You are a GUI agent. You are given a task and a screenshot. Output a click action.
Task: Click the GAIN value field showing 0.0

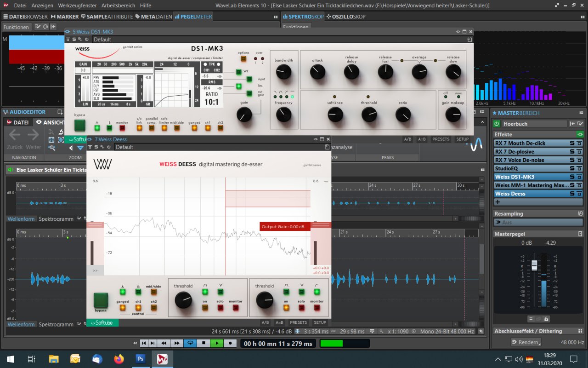coord(83,70)
